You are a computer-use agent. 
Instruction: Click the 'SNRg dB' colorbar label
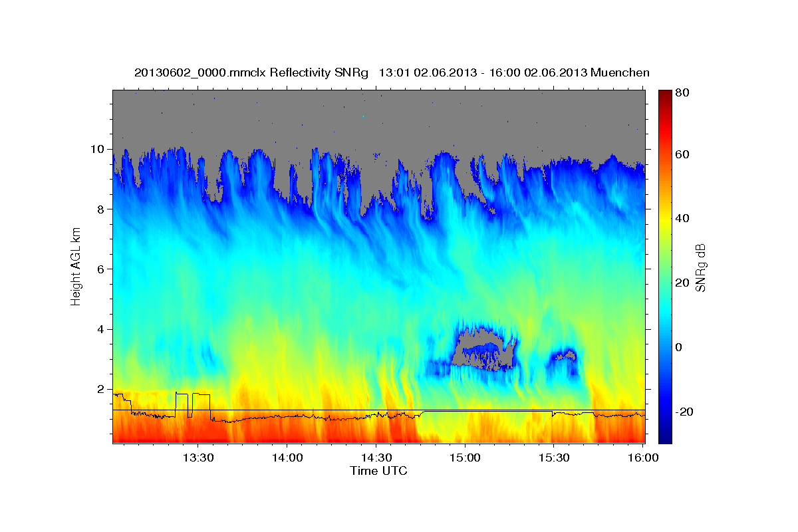pyautogui.click(x=700, y=267)
